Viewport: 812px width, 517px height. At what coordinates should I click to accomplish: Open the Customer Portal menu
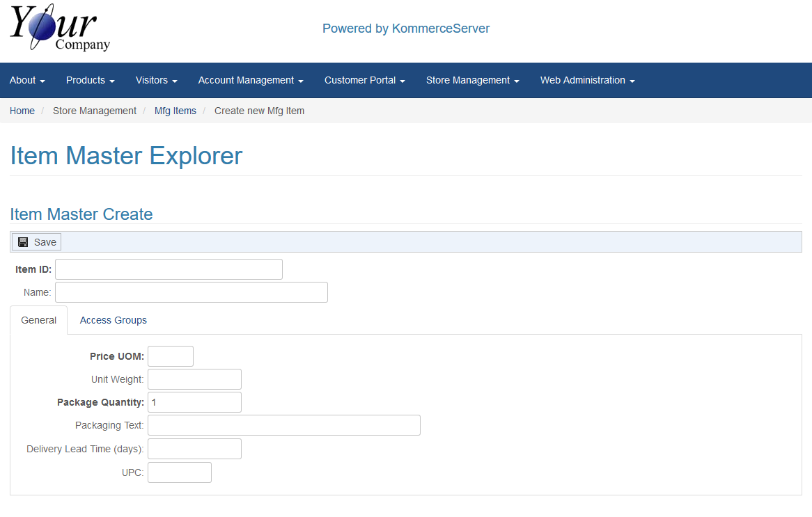point(364,81)
